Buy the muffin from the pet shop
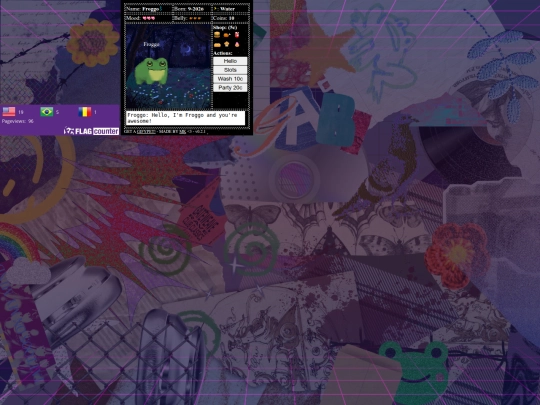540x405 pixels. point(227,44)
